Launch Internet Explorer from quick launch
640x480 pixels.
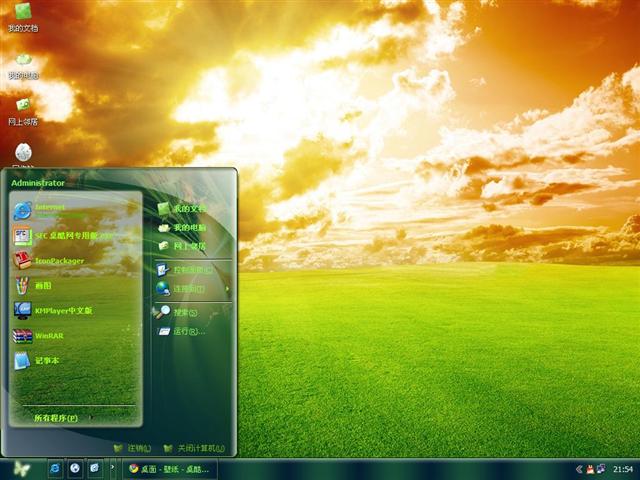(55, 468)
